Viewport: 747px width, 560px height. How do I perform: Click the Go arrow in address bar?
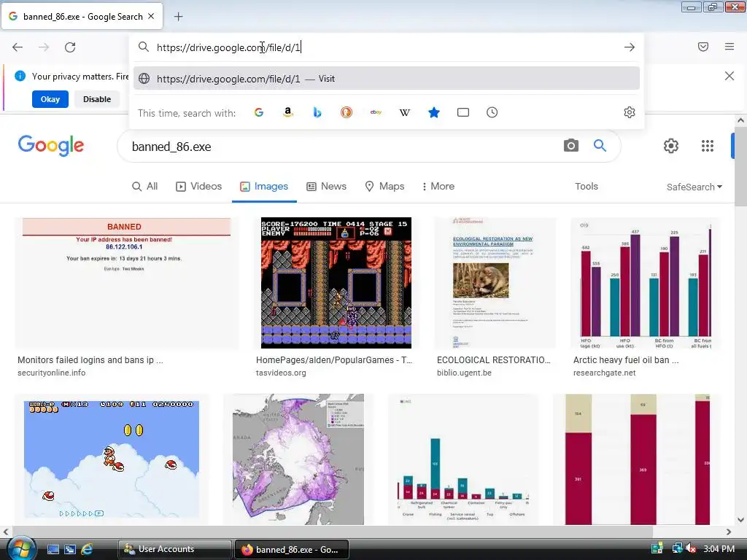pyautogui.click(x=630, y=47)
